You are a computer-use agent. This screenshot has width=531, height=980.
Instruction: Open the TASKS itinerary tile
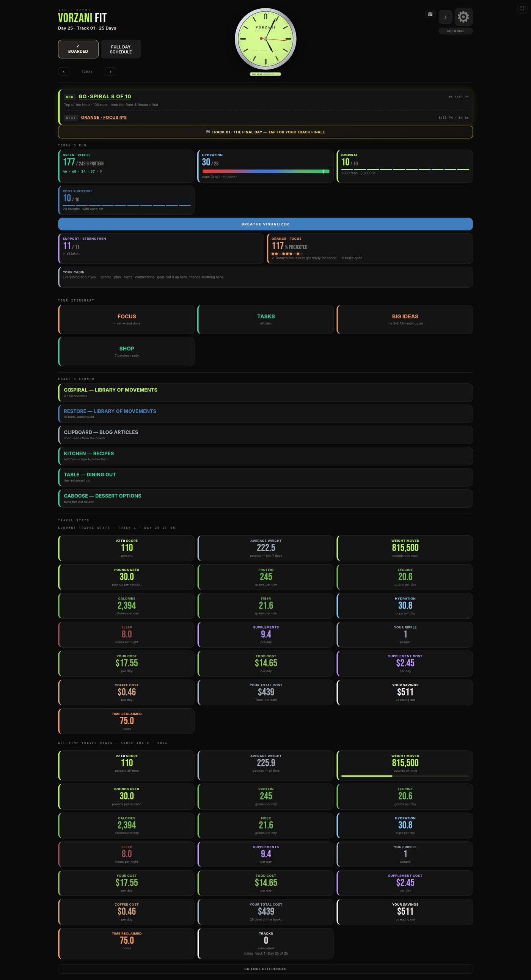pyautogui.click(x=265, y=319)
